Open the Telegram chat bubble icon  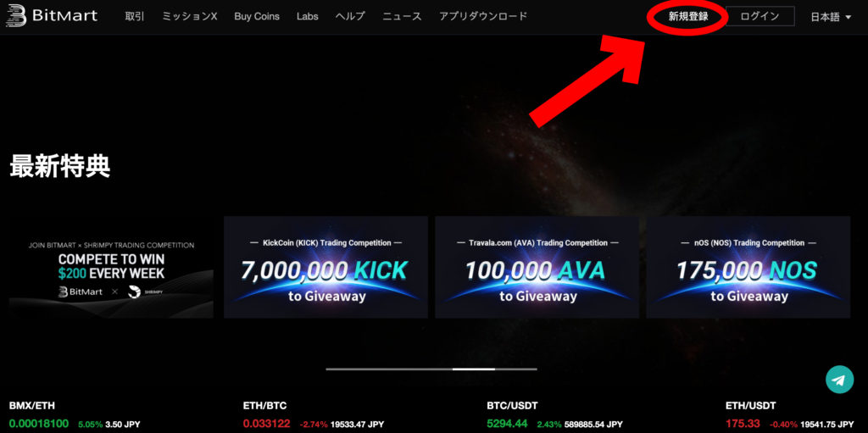coord(839,380)
